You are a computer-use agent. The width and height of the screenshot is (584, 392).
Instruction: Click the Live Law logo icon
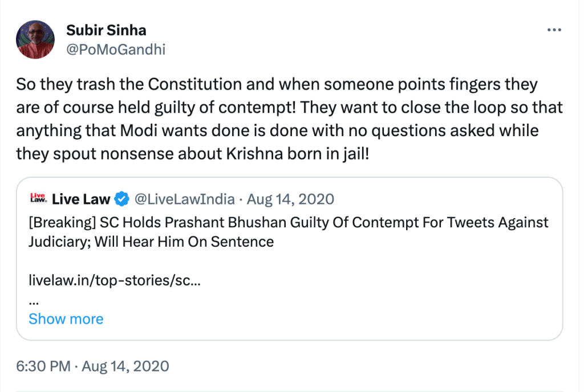pyautogui.click(x=38, y=199)
